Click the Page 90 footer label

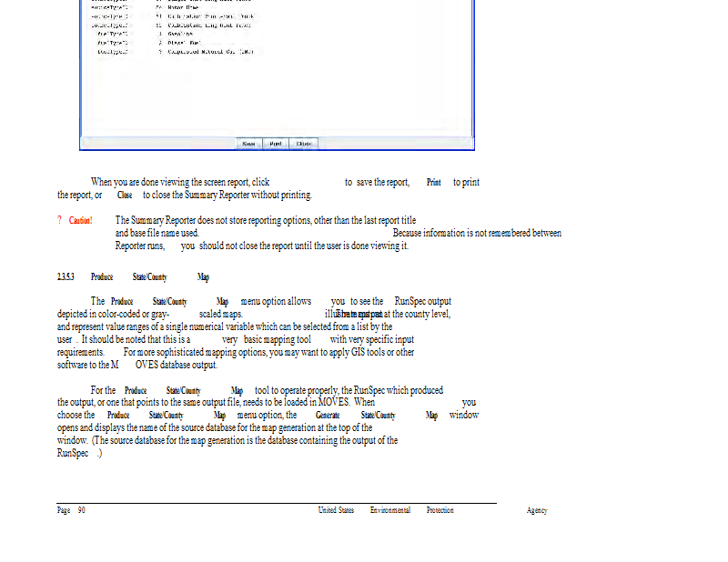pyautogui.click(x=71, y=510)
